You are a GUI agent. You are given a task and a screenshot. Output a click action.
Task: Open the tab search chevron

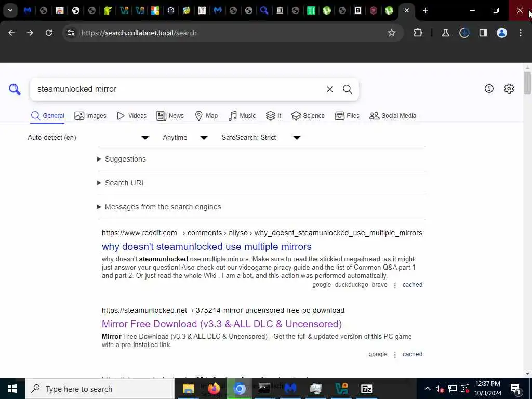10,10
